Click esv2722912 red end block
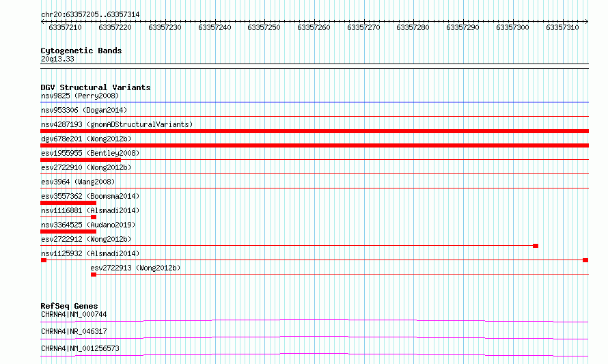Viewport: 608px width, 364px height. pos(536,246)
